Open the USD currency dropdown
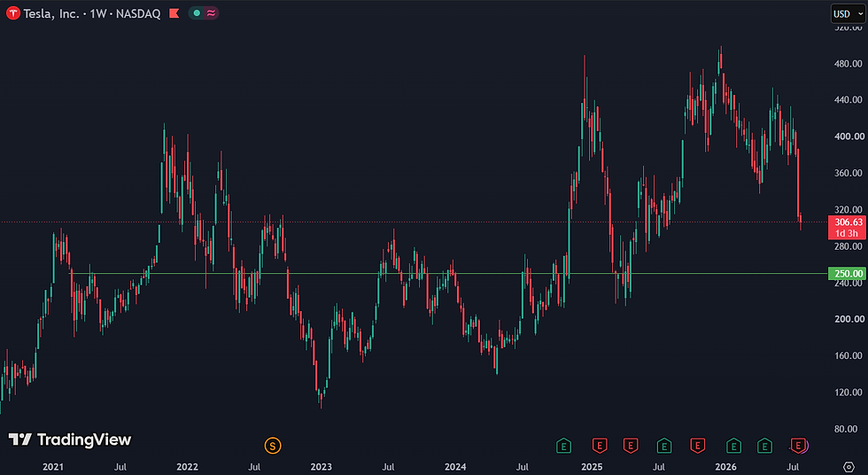 849,14
